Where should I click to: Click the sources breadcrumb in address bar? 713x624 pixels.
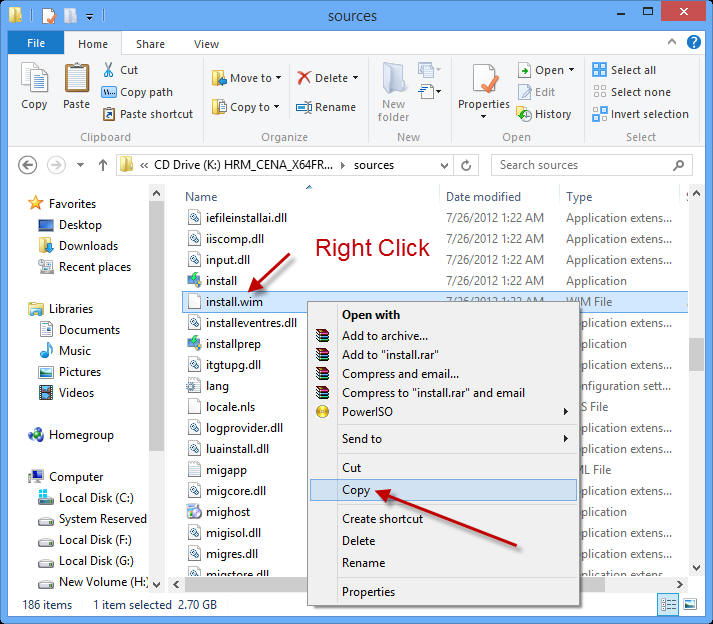374,165
